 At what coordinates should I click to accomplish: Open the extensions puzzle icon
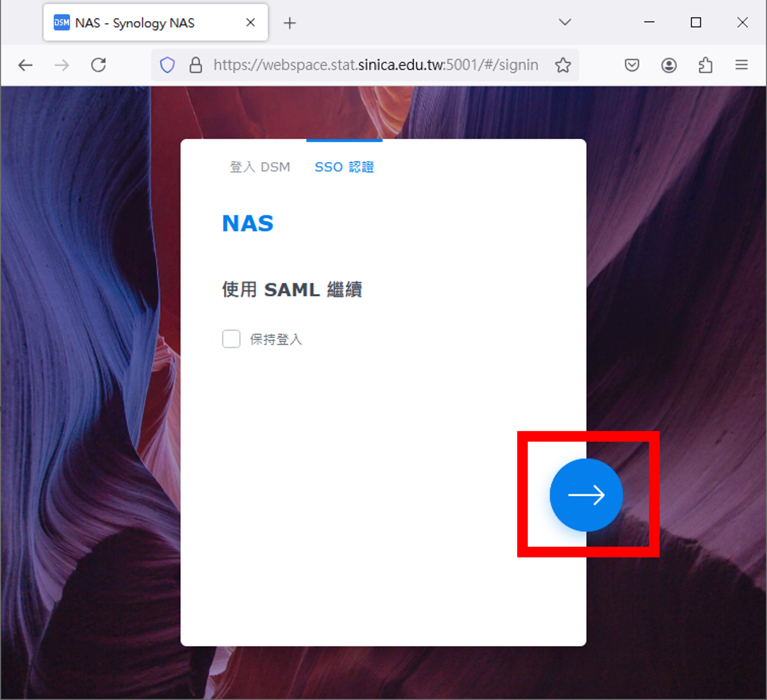point(705,65)
